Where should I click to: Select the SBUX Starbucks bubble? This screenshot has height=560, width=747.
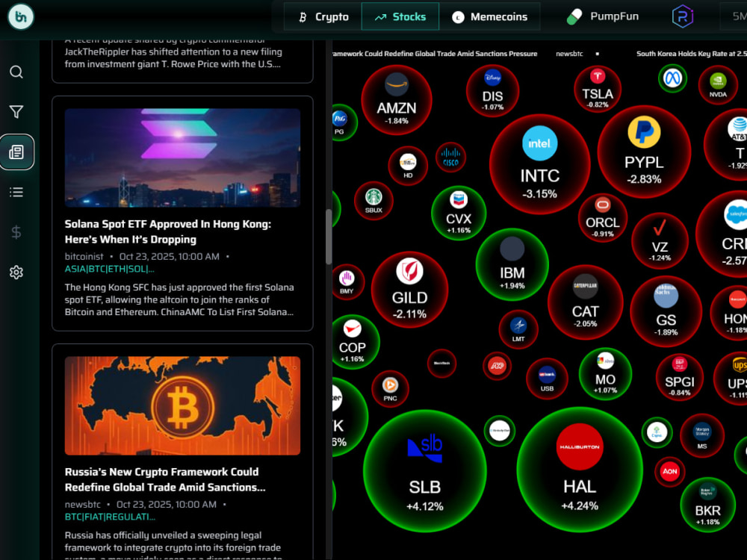click(x=373, y=201)
